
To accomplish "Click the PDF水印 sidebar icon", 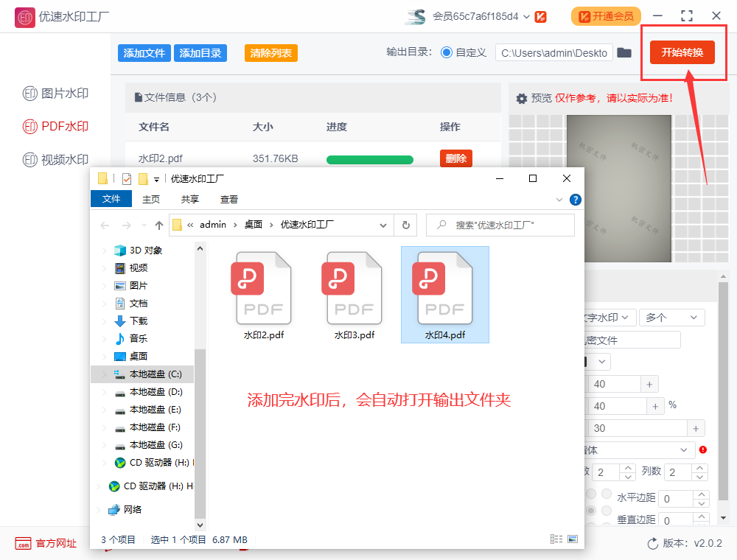I will coord(30,127).
